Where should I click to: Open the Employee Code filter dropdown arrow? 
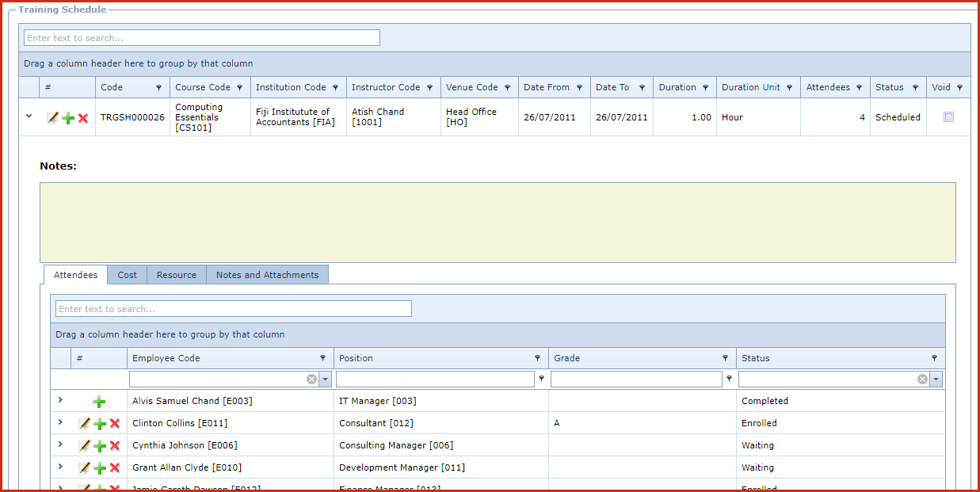click(x=325, y=379)
